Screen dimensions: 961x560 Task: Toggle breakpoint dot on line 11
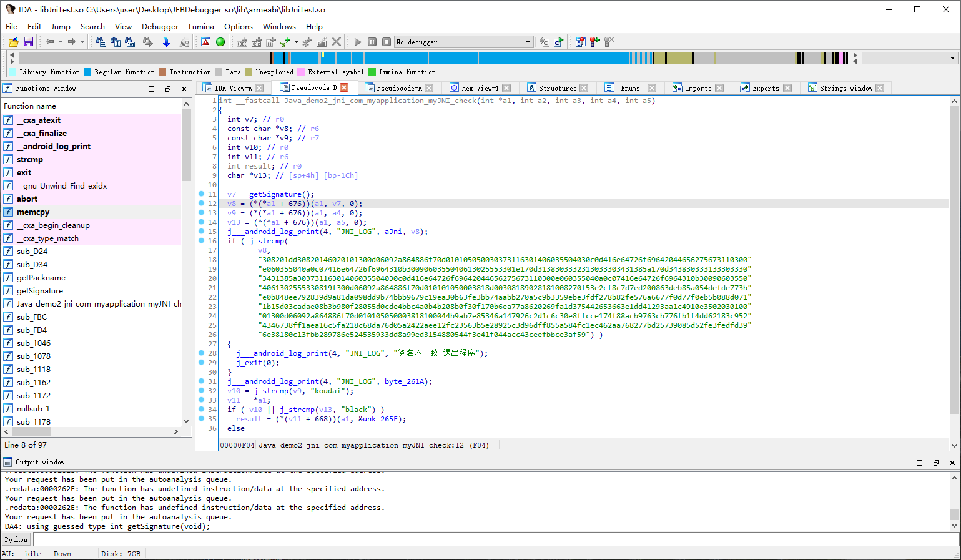pyautogui.click(x=201, y=194)
